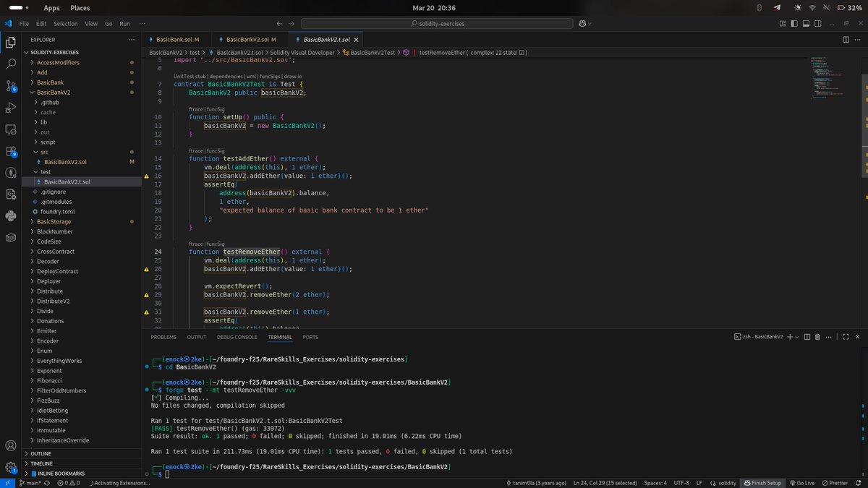This screenshot has width=868, height=488.
Task: Click the remote window indicator in status bar
Action: click(x=7, y=482)
